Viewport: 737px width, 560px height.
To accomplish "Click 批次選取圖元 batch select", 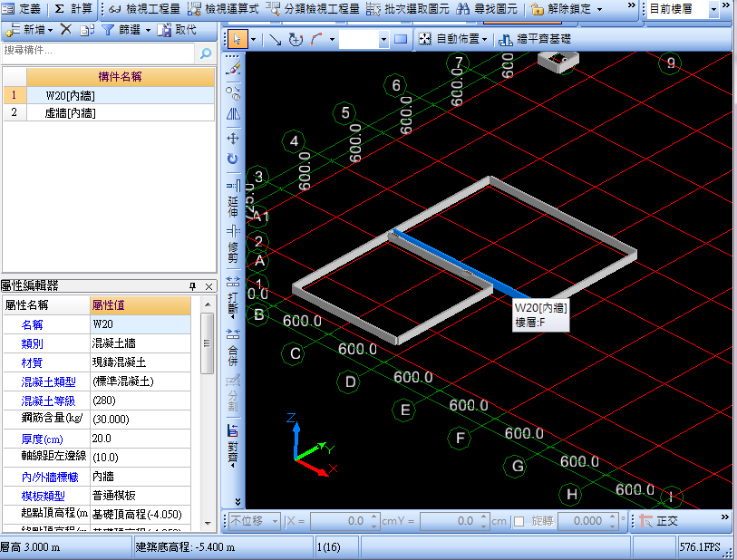I will 407,8.
